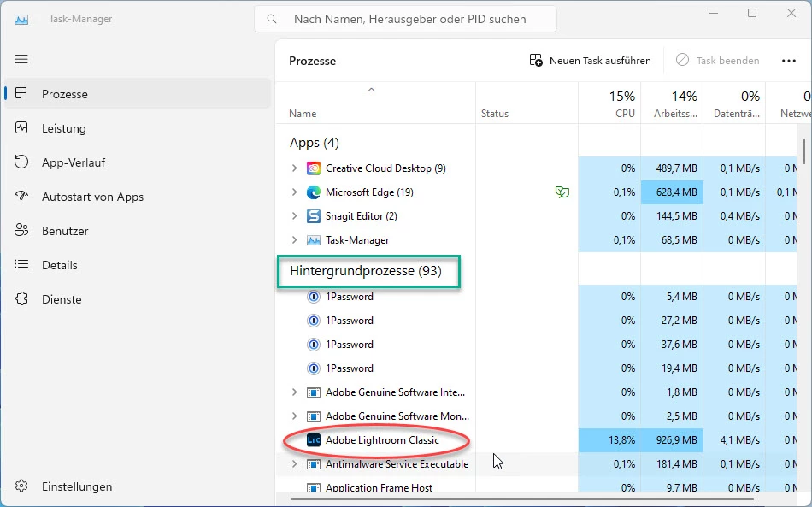
Task: Open the three-dots more options menu
Action: [x=788, y=61]
